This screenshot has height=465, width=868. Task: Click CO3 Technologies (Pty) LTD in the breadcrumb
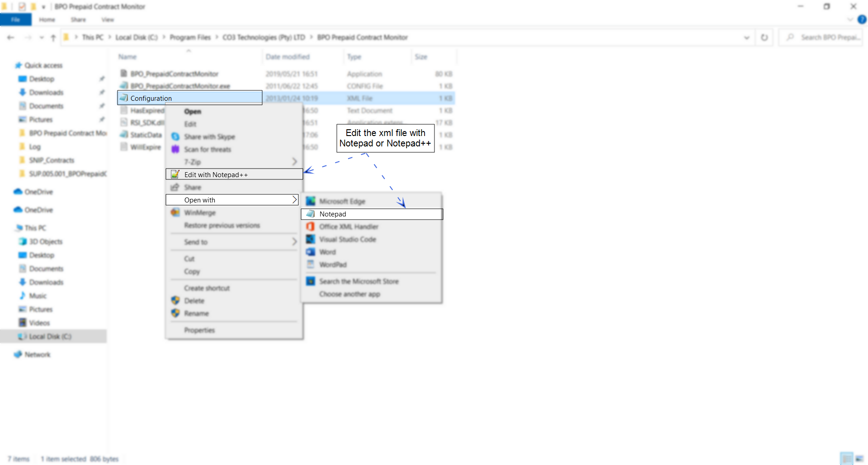[x=264, y=38]
